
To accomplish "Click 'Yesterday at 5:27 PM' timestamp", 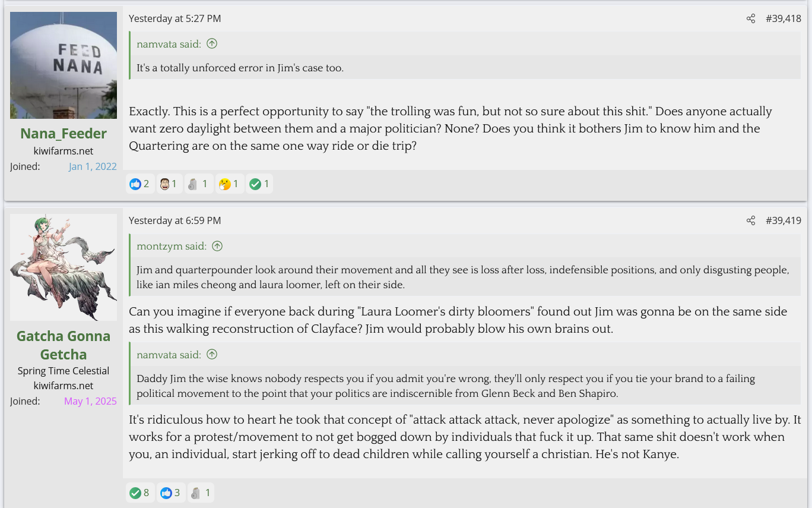I will click(x=175, y=18).
